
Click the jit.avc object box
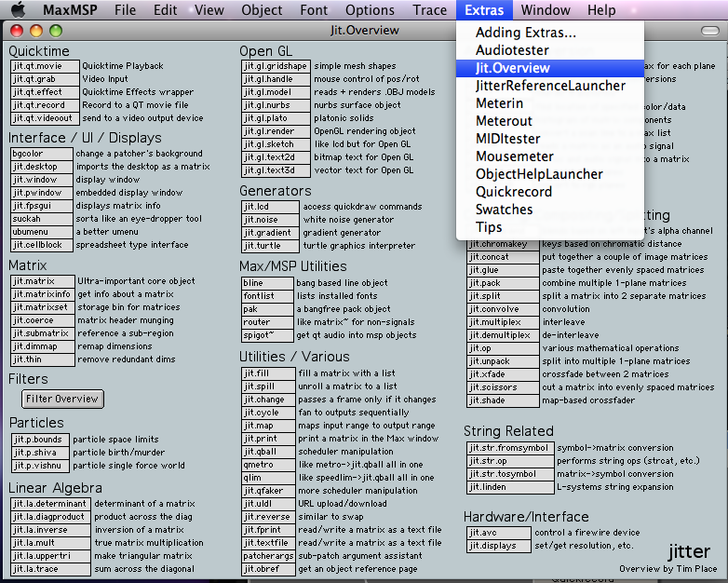point(499,533)
